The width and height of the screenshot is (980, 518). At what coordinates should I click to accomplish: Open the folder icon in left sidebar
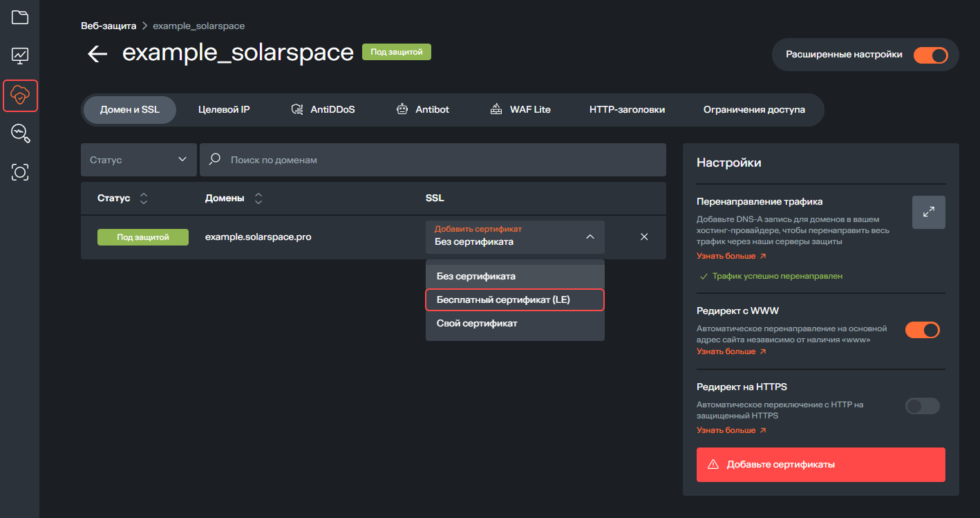20,17
